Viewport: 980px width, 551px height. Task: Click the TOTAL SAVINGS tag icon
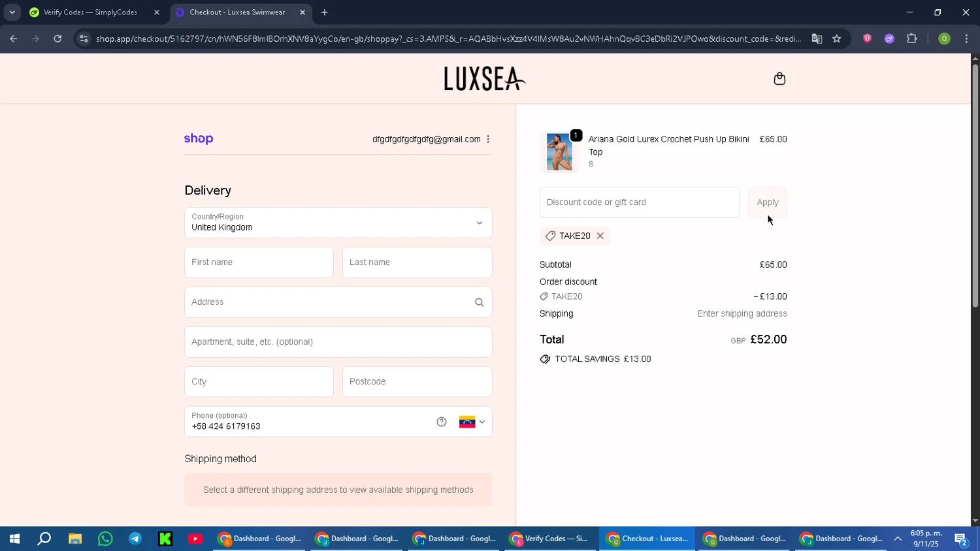[545, 359]
